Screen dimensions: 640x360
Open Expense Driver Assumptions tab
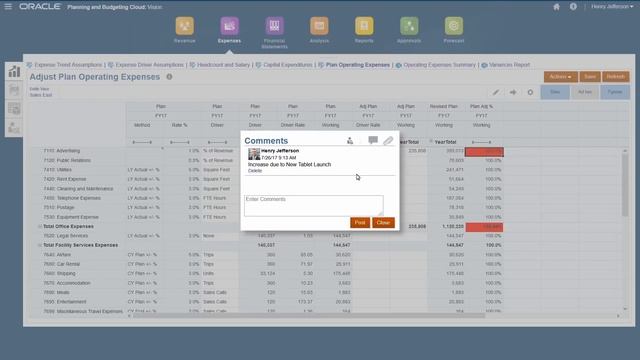click(149, 65)
